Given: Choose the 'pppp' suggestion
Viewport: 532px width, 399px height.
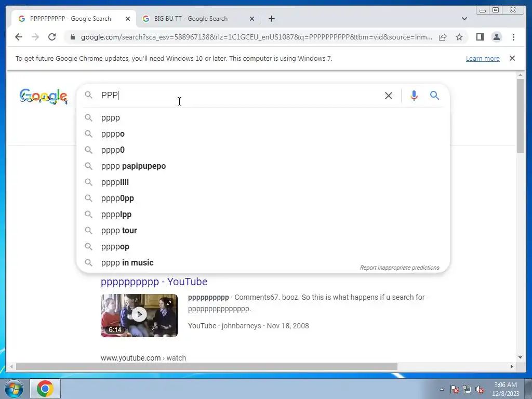Looking at the screenshot, I should (263, 118).
